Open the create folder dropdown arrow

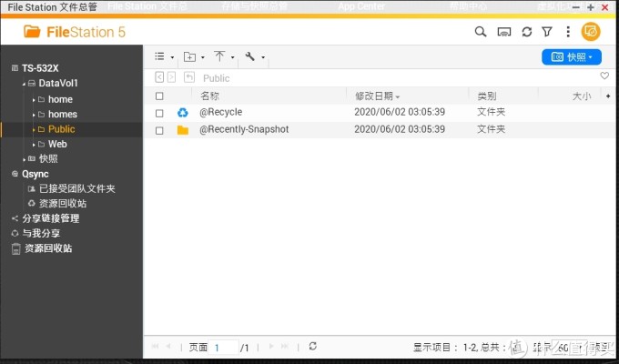point(203,57)
